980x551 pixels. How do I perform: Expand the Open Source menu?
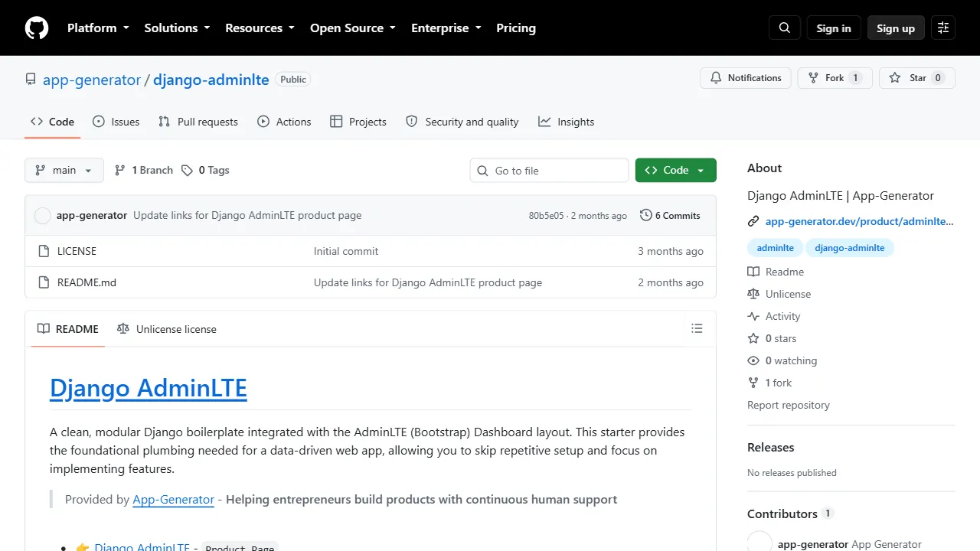[x=353, y=28]
